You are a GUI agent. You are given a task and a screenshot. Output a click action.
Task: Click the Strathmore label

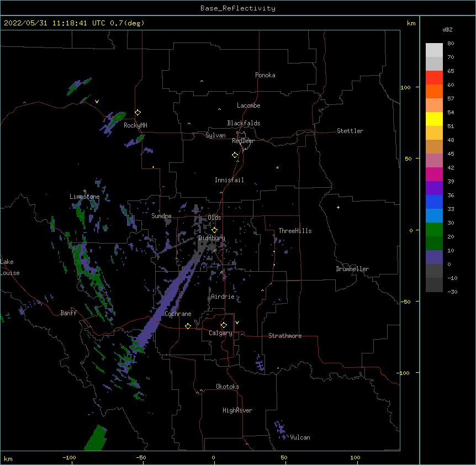(x=285, y=336)
